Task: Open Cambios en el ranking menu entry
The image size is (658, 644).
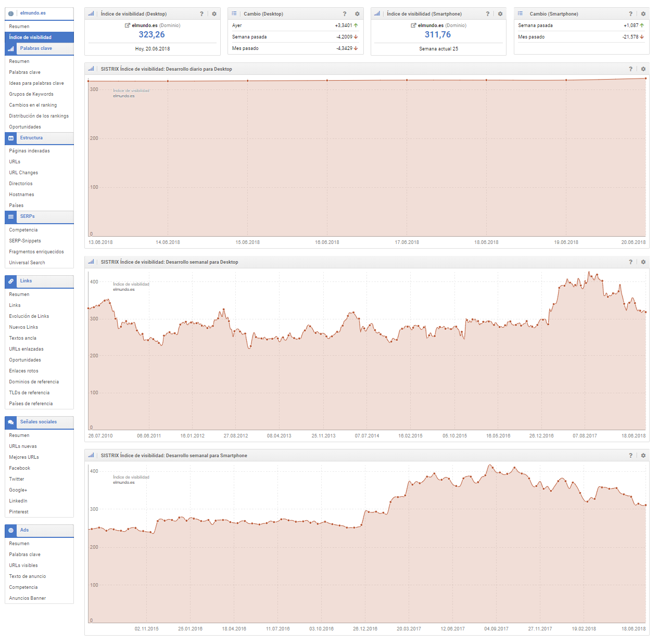Action: [33, 105]
